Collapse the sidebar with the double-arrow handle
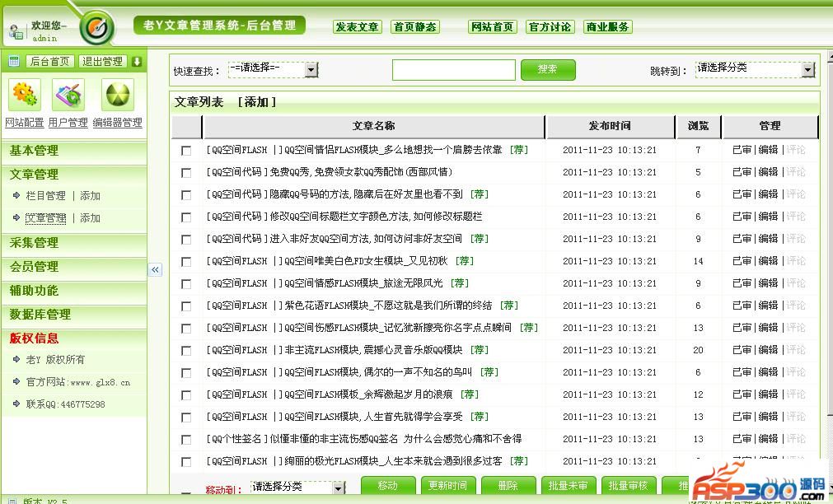The width and height of the screenshot is (833, 504). [x=155, y=270]
